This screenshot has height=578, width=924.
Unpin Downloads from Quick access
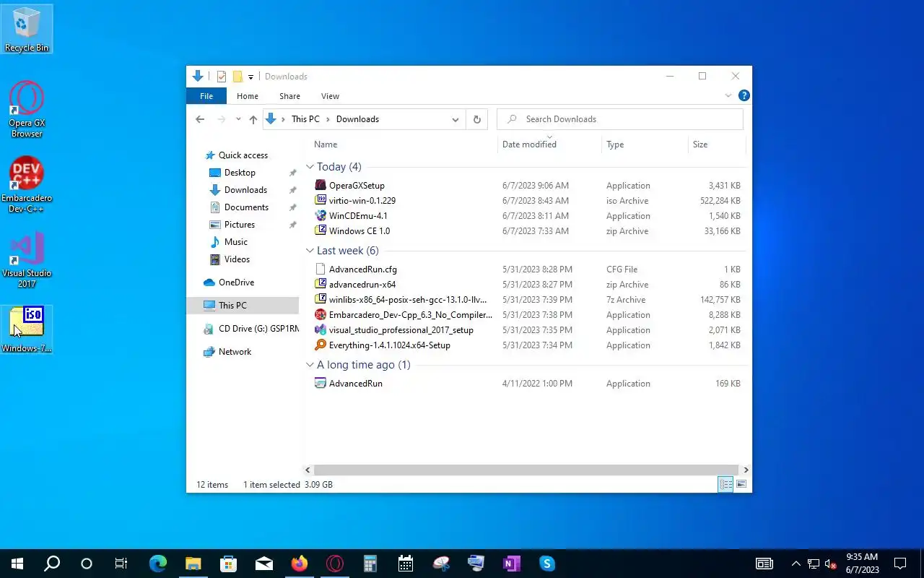tap(292, 190)
